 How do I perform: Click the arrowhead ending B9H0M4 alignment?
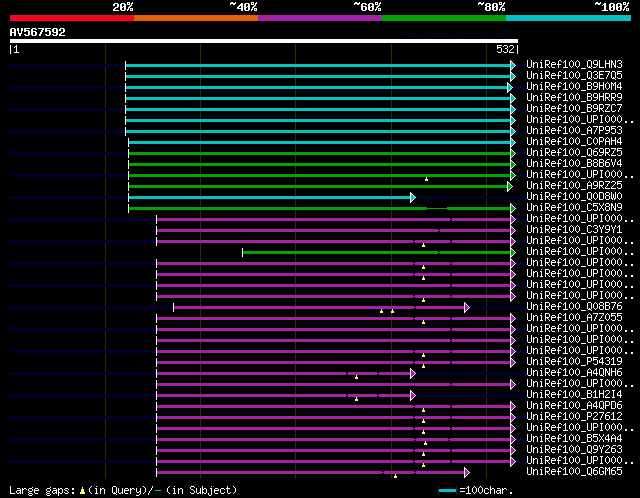510,87
